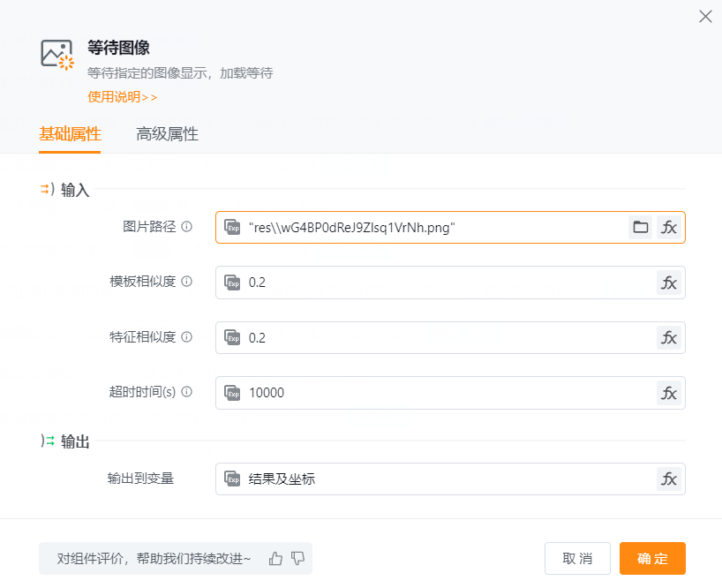Click into the 超时时间 input showing 10000
This screenshot has width=722, height=588.
pyautogui.click(x=441, y=393)
